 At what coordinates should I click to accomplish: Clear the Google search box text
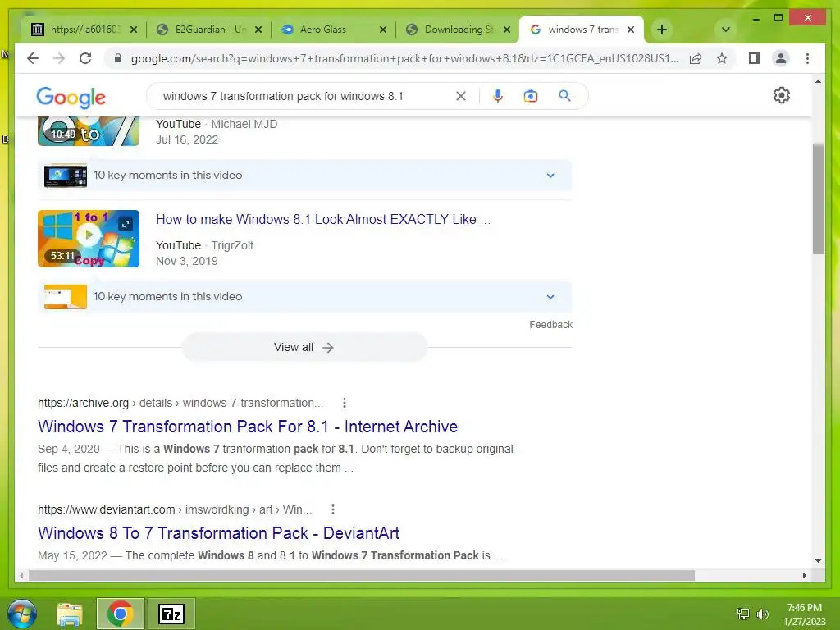461,96
